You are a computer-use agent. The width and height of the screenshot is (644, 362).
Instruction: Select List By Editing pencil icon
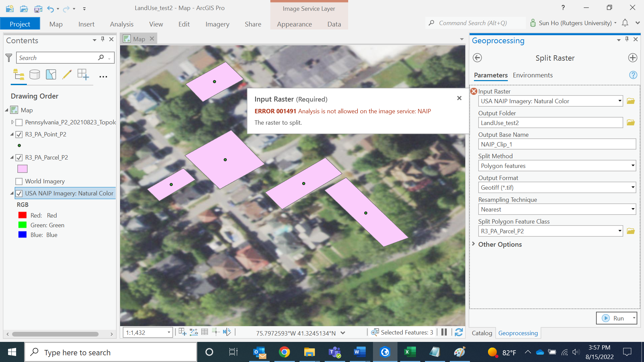67,74
